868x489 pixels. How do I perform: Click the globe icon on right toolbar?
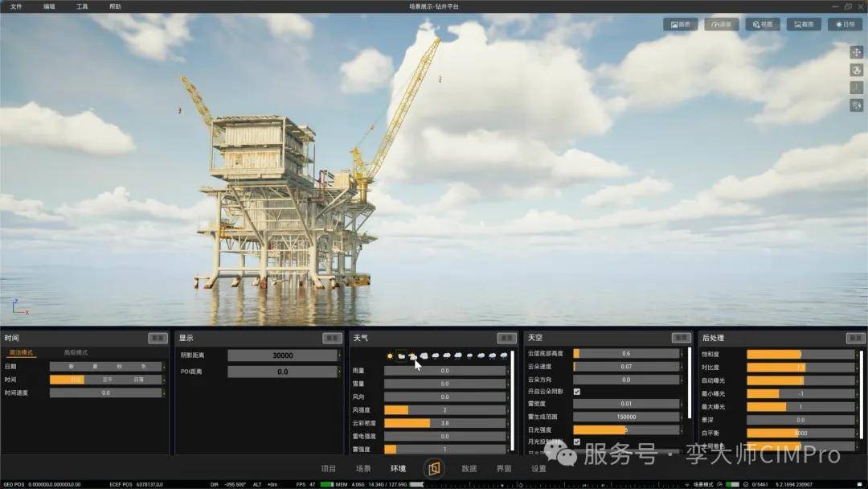(856, 105)
